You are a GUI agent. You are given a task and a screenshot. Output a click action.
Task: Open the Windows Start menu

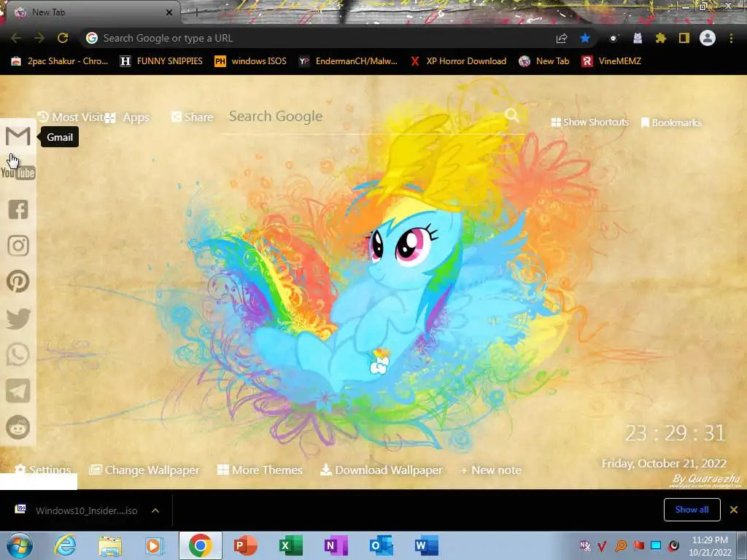tap(19, 545)
